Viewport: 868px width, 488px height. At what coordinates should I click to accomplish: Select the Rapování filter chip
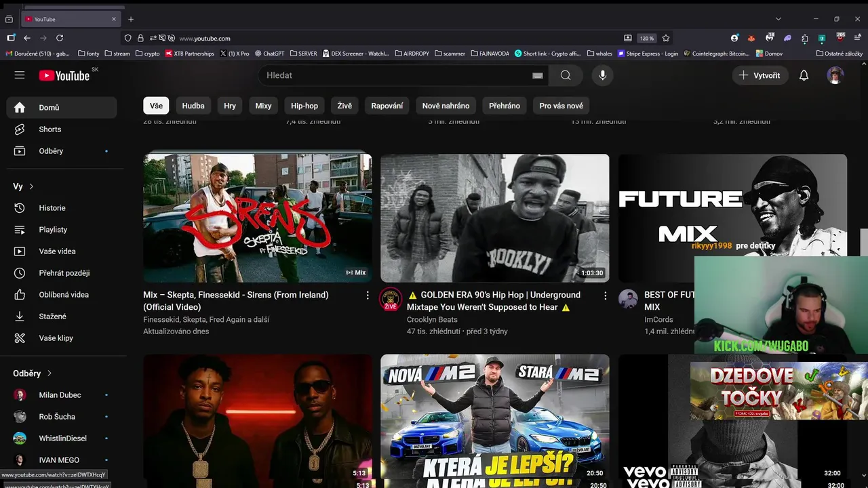pyautogui.click(x=387, y=106)
